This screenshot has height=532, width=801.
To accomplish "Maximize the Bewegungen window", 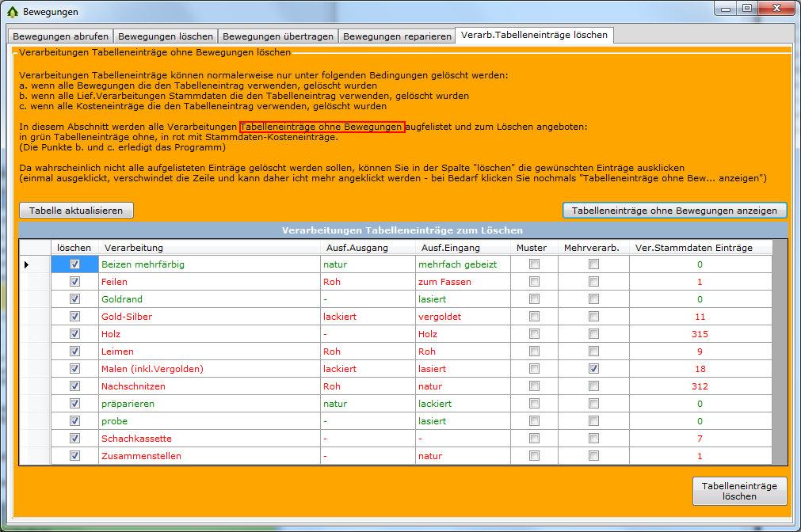I will (x=746, y=8).
